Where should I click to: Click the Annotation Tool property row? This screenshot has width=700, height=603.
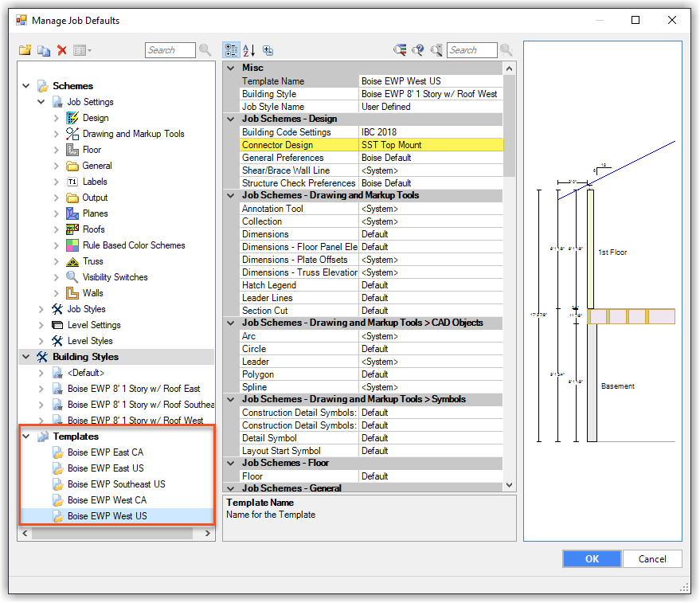tap(371, 209)
